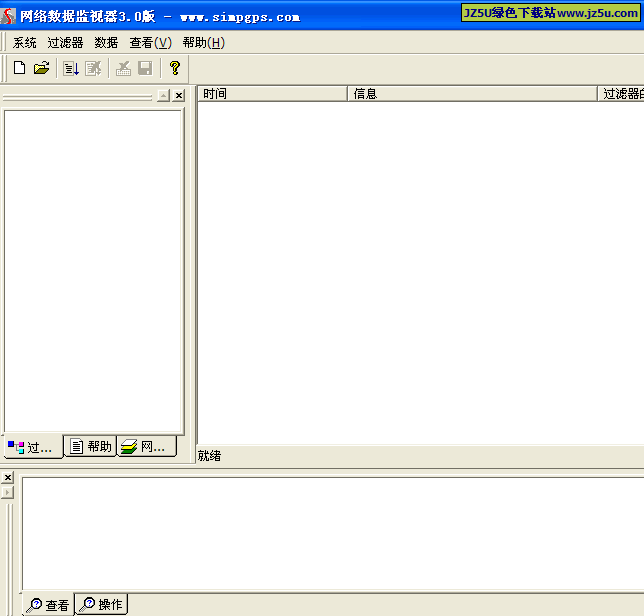Click the Save floppy disk toolbar icon

tap(145, 68)
